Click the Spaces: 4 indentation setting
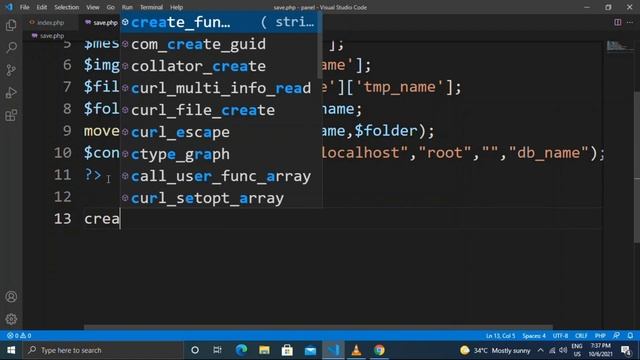 (x=533, y=336)
